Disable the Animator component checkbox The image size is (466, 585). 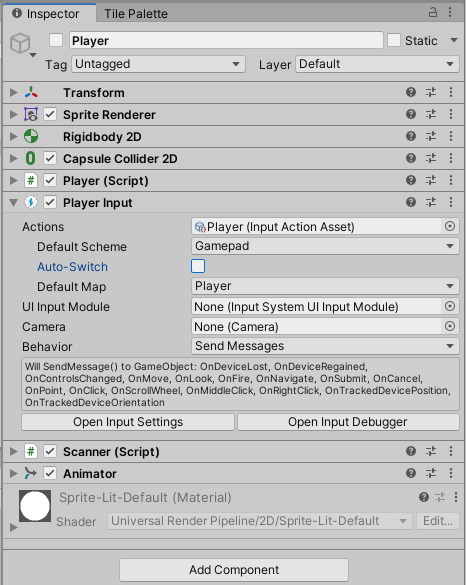(50, 473)
